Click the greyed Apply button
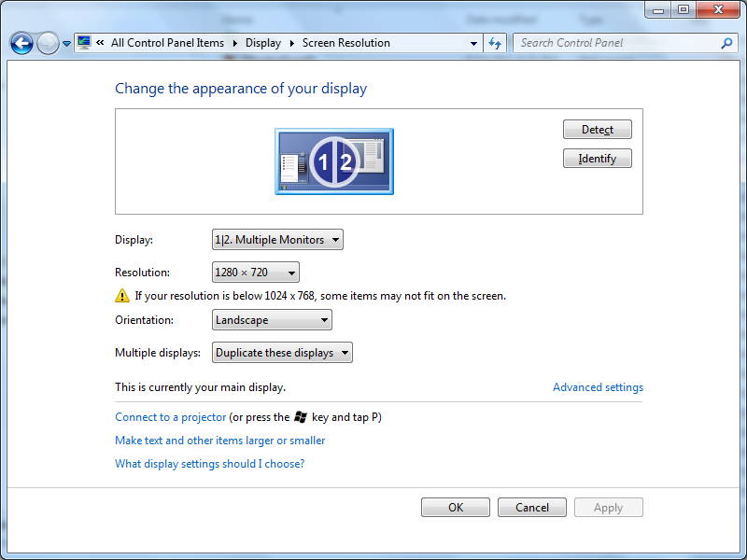 [609, 507]
